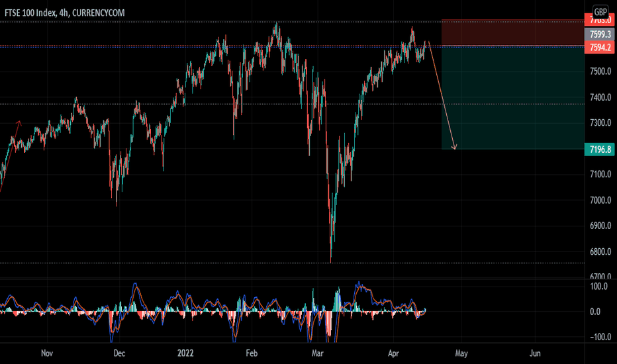The image size is (617, 364).
Task: Click the Feb time axis label
Action: [252, 353]
